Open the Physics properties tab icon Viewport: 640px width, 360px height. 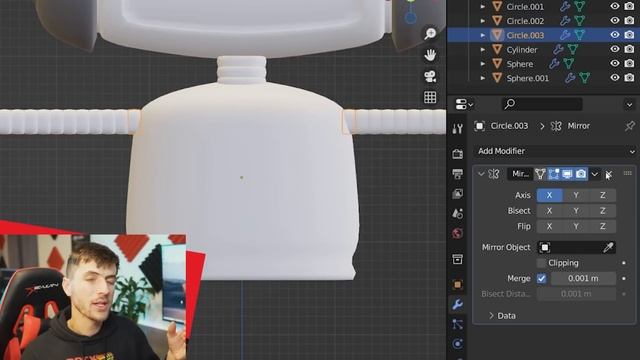458,344
